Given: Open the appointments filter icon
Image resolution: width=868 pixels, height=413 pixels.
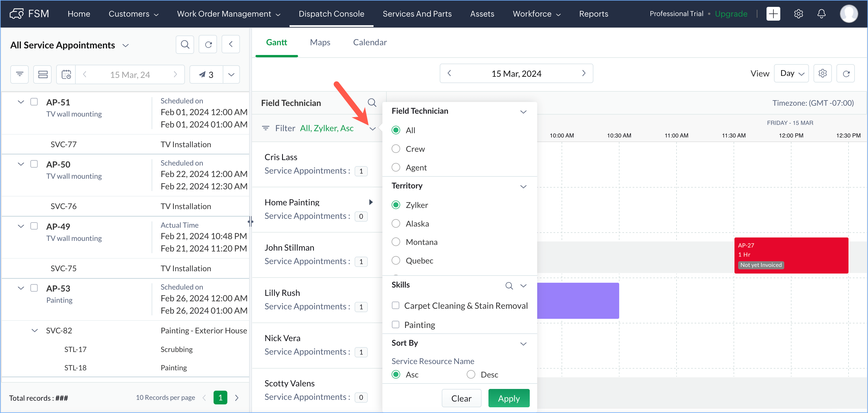Looking at the screenshot, I should click(x=19, y=74).
